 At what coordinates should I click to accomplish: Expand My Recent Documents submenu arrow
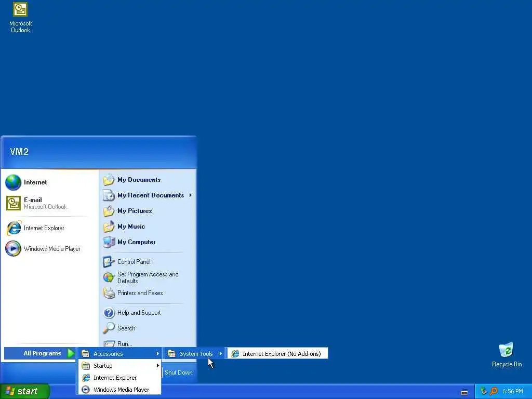pyautogui.click(x=190, y=195)
